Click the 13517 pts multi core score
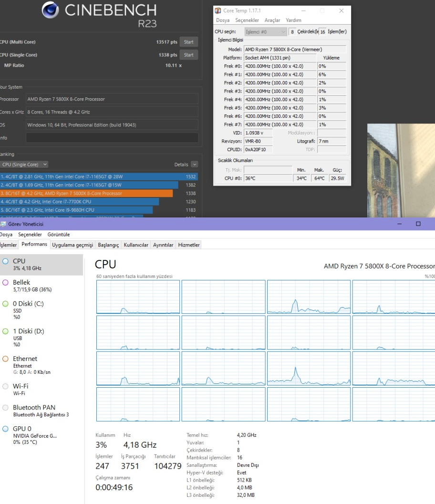435x504 pixels. point(166,42)
